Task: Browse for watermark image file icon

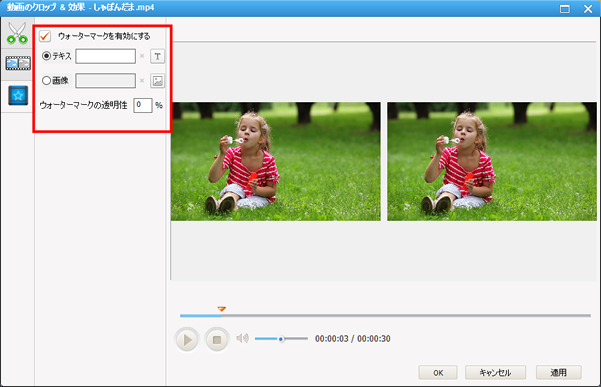Action: click(157, 81)
